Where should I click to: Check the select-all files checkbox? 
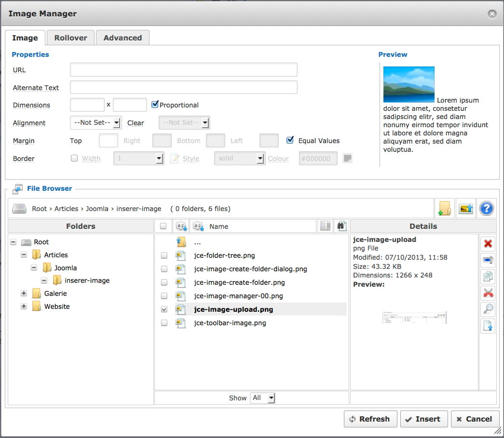click(163, 226)
